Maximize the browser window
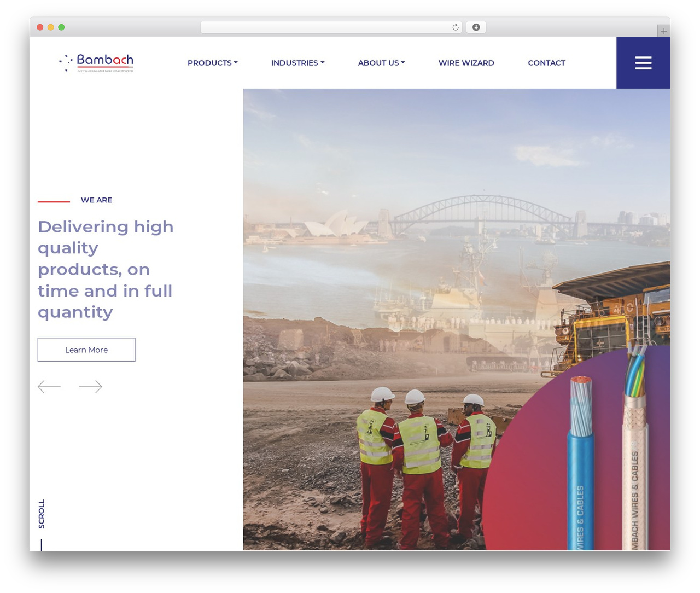The width and height of the screenshot is (700, 593). pyautogui.click(x=61, y=27)
